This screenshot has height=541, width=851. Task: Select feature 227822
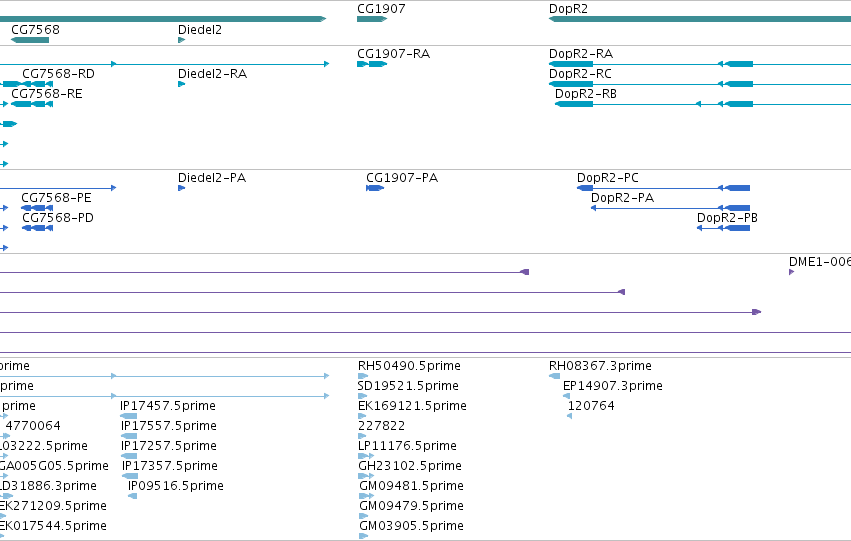point(381,426)
